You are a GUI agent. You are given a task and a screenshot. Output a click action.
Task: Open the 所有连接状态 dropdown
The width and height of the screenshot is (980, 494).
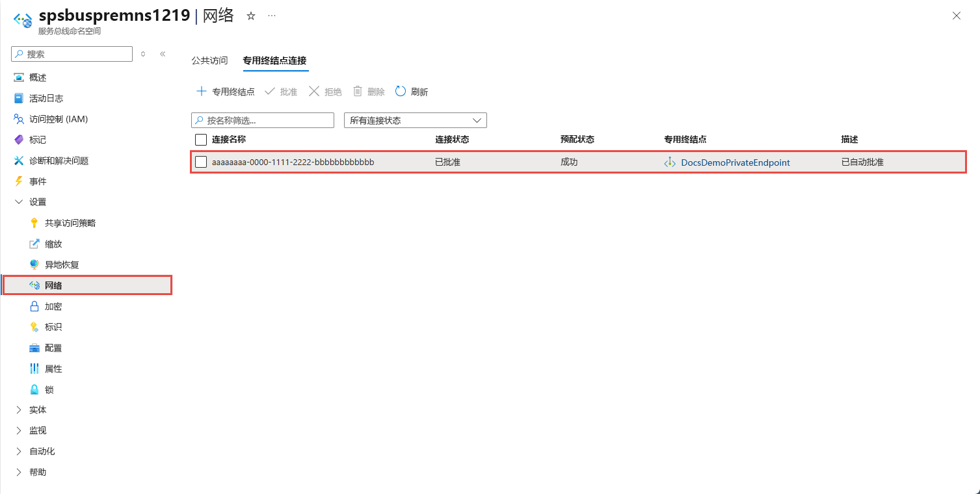pos(416,120)
